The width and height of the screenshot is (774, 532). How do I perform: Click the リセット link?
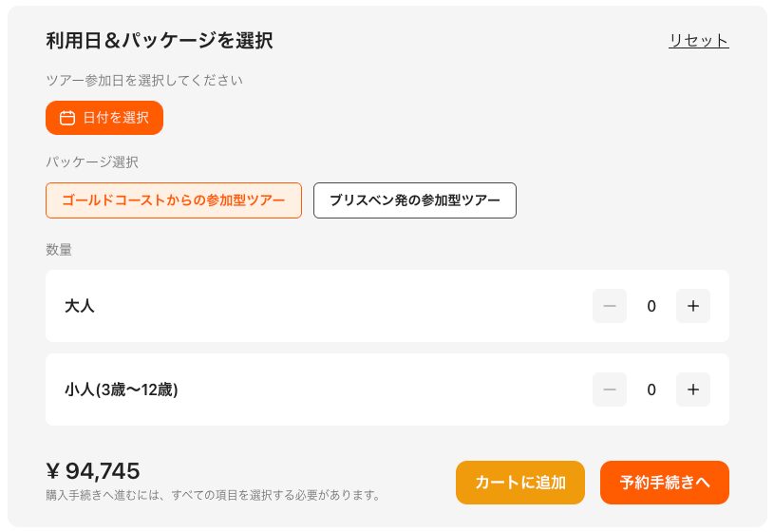[699, 40]
